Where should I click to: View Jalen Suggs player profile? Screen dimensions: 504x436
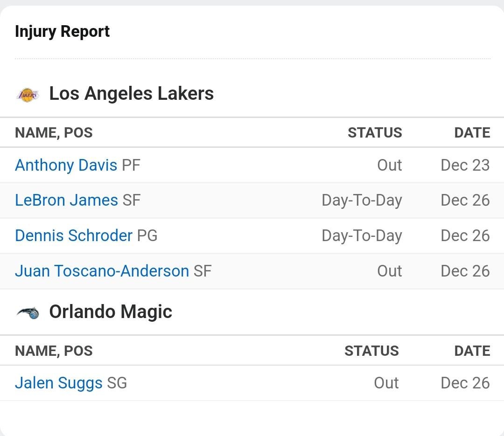pyautogui.click(x=58, y=383)
